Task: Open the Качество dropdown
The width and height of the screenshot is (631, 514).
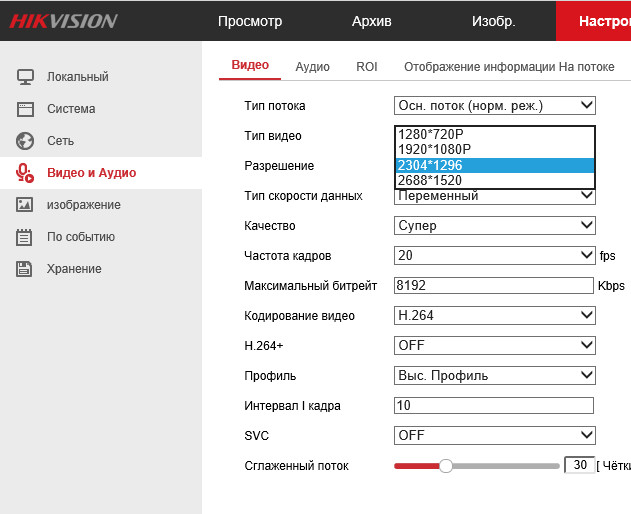Action: [494, 226]
